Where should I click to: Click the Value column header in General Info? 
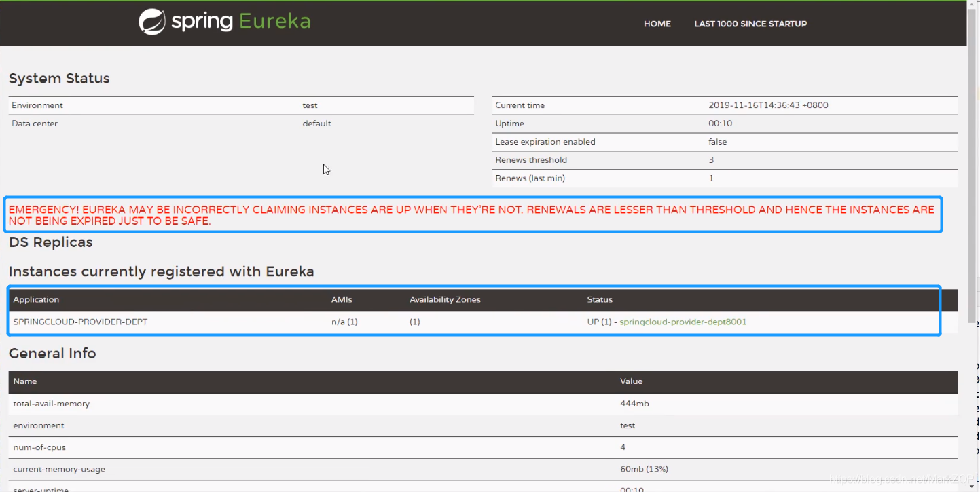tap(631, 381)
